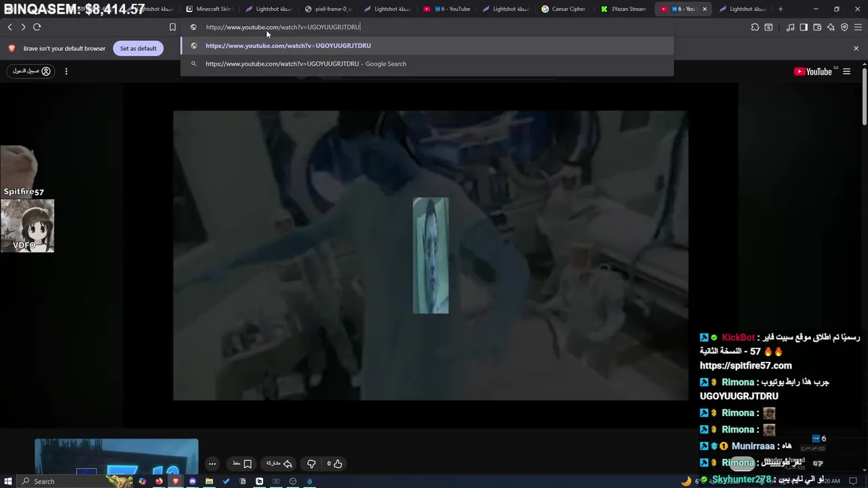The image size is (868, 488).
Task: Go forward to the next page
Action: 23,27
